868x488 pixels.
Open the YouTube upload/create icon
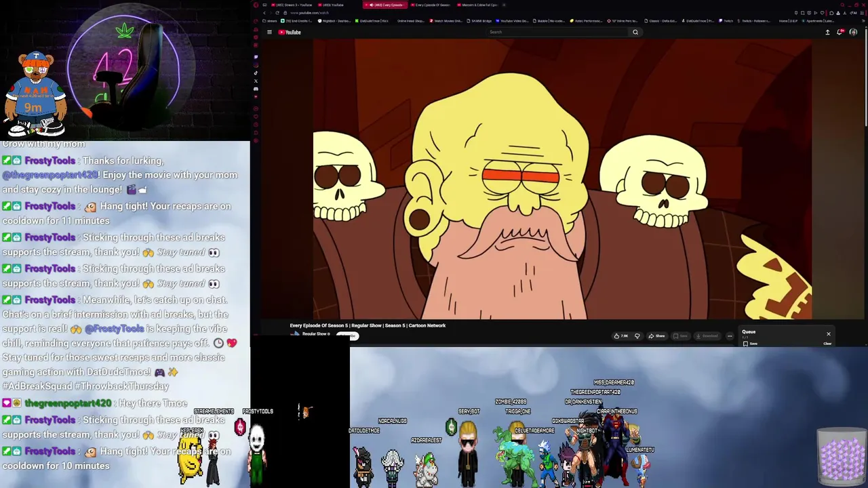click(x=827, y=32)
